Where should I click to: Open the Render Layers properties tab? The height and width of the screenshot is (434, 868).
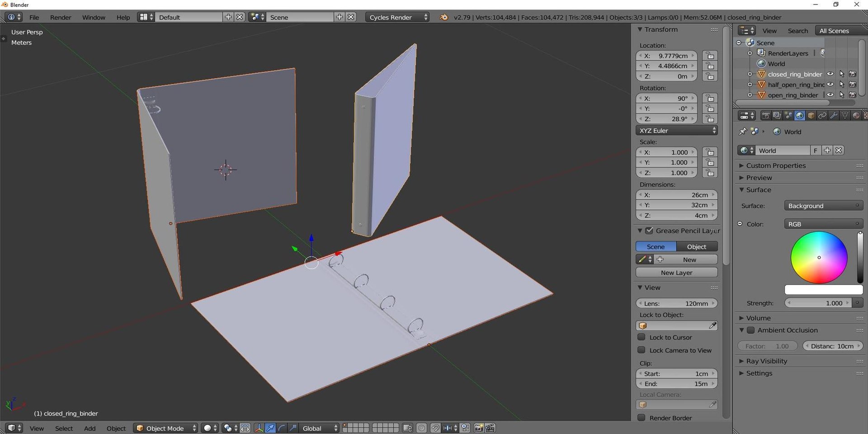point(777,116)
